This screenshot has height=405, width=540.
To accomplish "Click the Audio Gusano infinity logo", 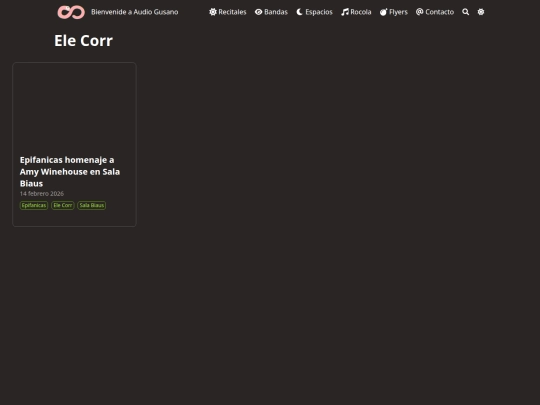I will click(x=71, y=12).
